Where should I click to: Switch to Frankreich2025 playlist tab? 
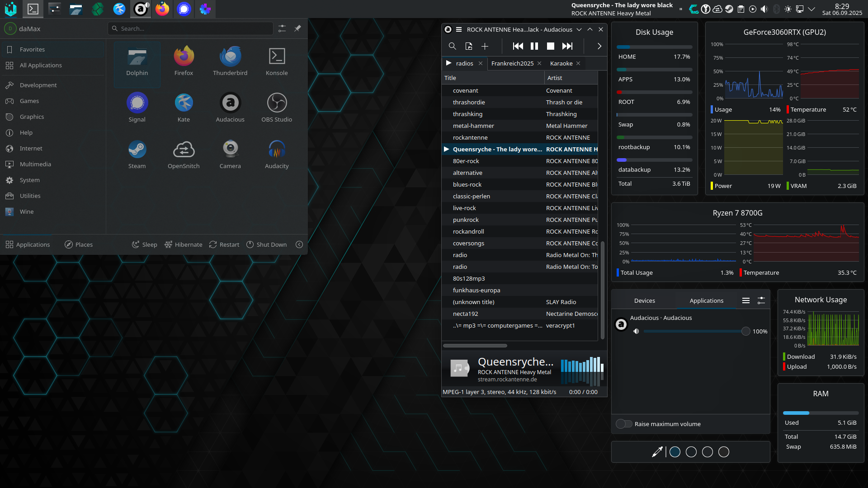[x=516, y=63]
